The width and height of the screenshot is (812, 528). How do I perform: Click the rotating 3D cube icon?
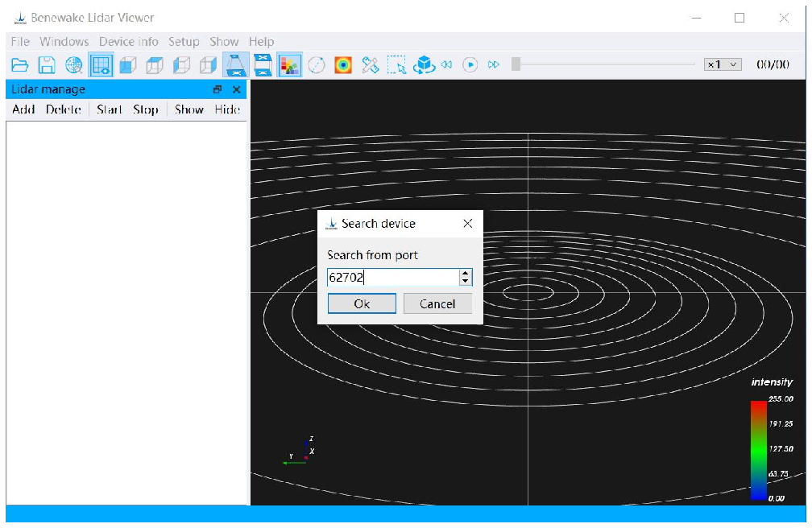coord(424,65)
